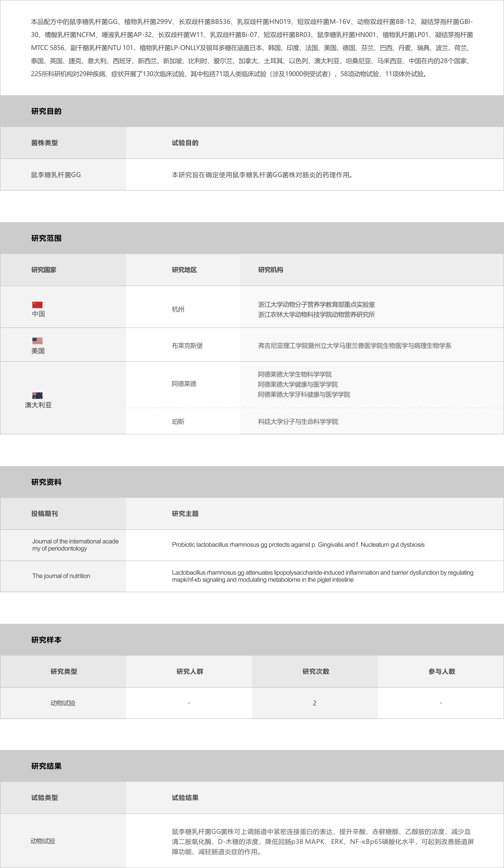The height and width of the screenshot is (868, 504).
Task: Click the 弗吉尼亚理工学院 institution text
Action: (x=355, y=346)
